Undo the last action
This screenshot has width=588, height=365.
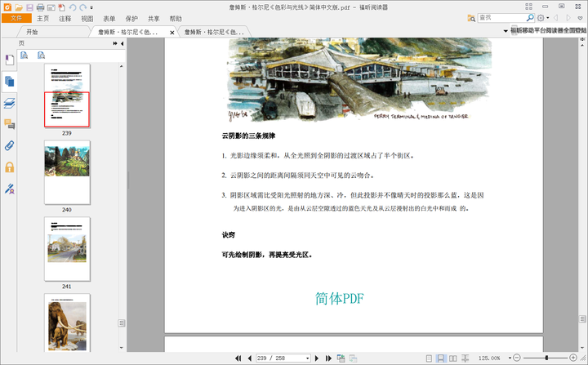coord(73,7)
